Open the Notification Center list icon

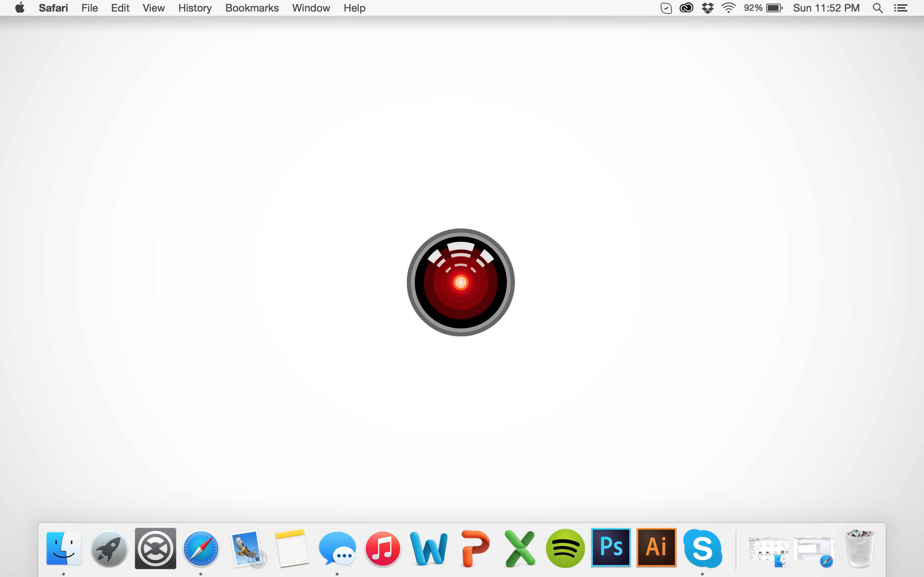901,8
